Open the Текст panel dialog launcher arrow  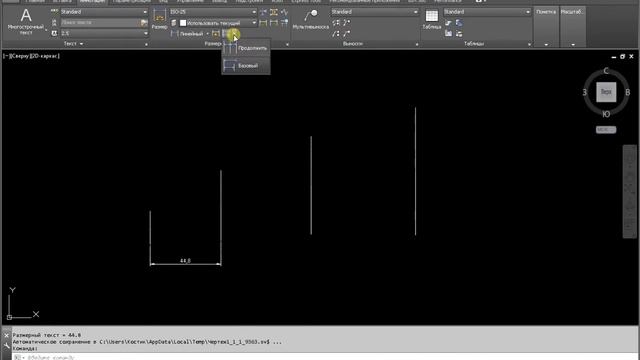[146, 44]
